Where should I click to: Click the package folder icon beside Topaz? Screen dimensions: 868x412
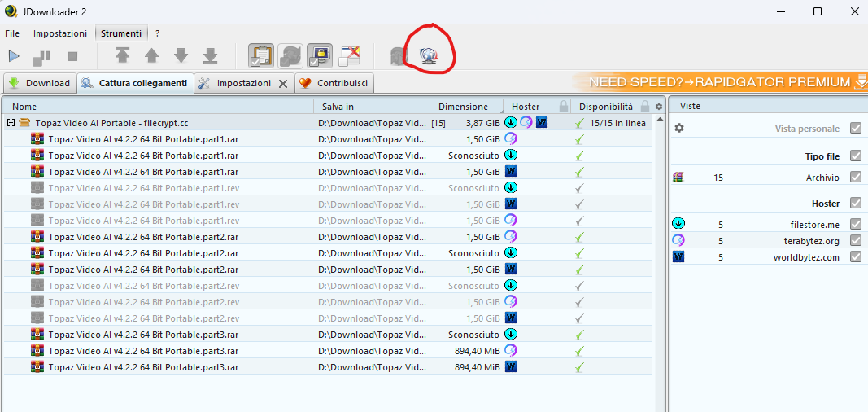coord(24,123)
